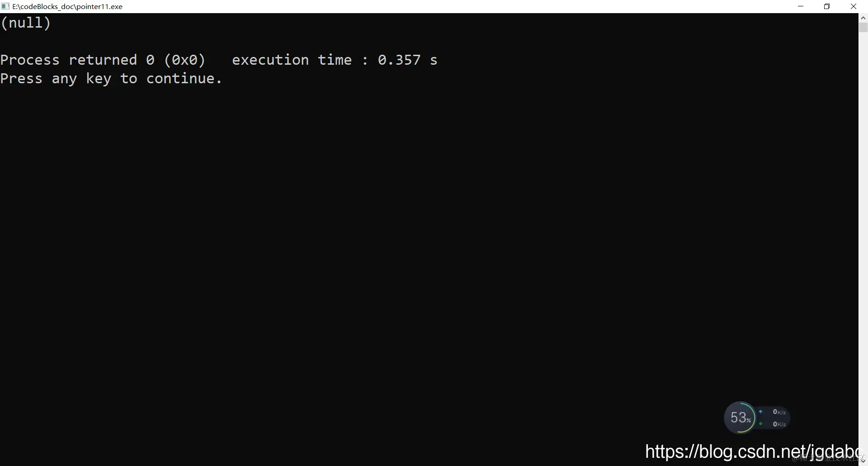Click the scrollbar down arrow at bottom

[863, 461]
